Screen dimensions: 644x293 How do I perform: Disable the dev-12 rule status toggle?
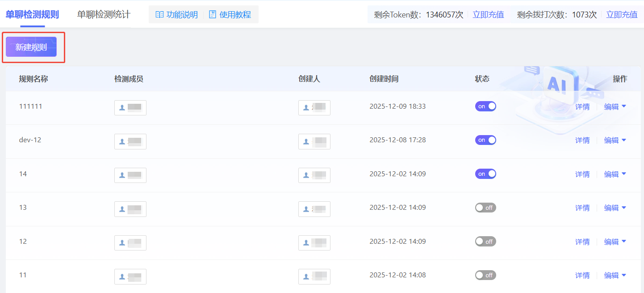(485, 140)
